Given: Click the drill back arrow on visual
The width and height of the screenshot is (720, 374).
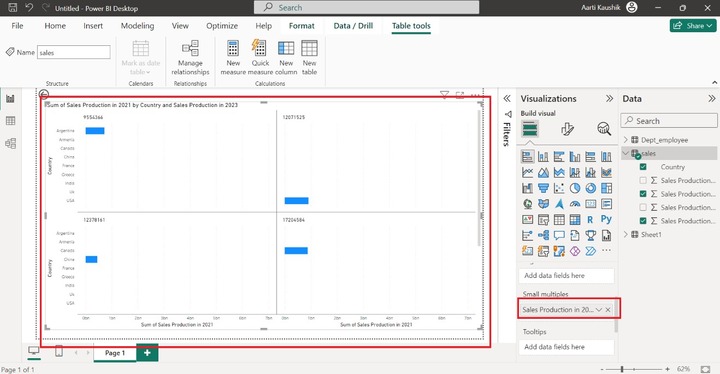Looking at the screenshot, I should coord(44,95).
